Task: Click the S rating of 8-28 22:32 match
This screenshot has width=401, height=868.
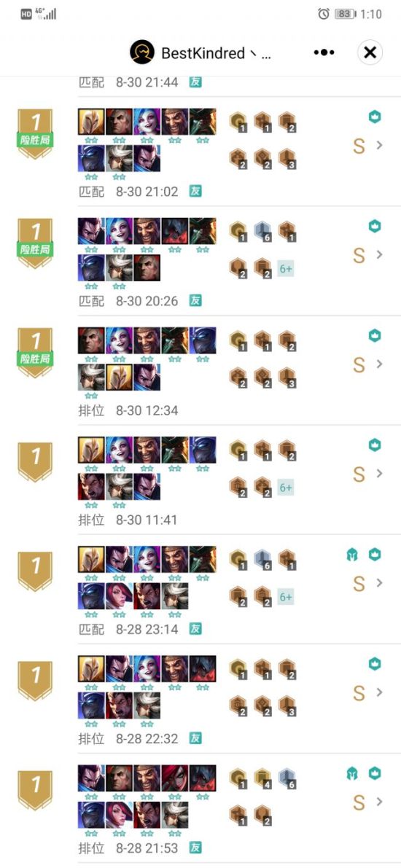Action: (x=359, y=692)
